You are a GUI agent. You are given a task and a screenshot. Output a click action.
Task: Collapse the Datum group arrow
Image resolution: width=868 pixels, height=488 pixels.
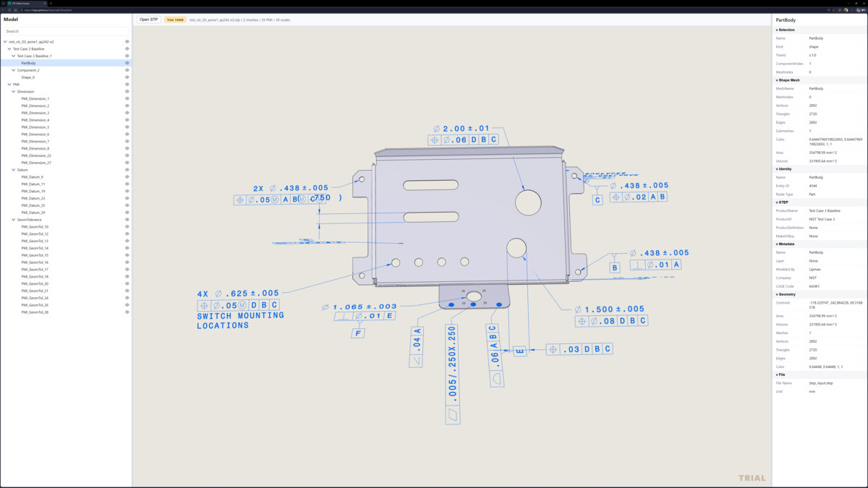click(x=14, y=170)
